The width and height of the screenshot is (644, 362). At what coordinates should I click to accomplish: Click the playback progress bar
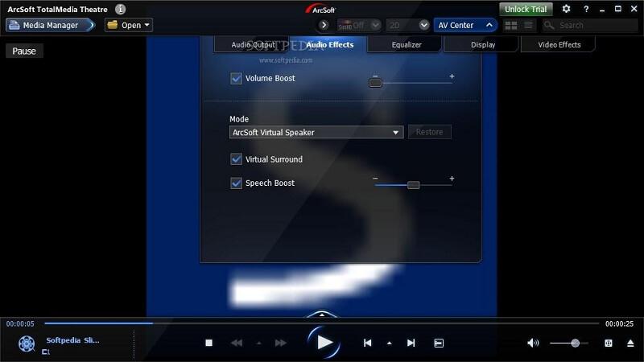321,323
